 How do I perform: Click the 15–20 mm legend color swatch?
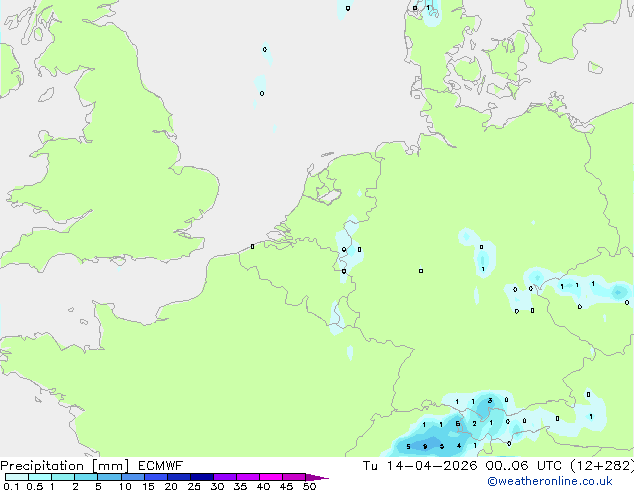pyautogui.click(x=155, y=477)
